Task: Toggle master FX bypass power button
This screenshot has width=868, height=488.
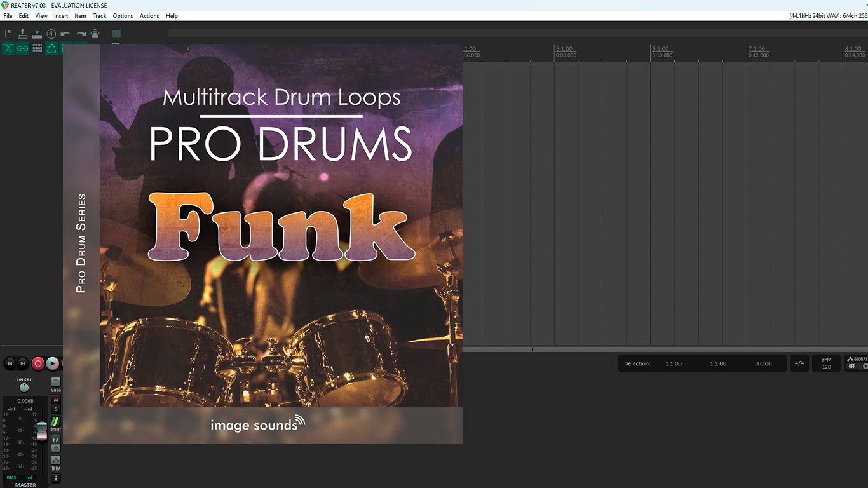Action: 56,448
